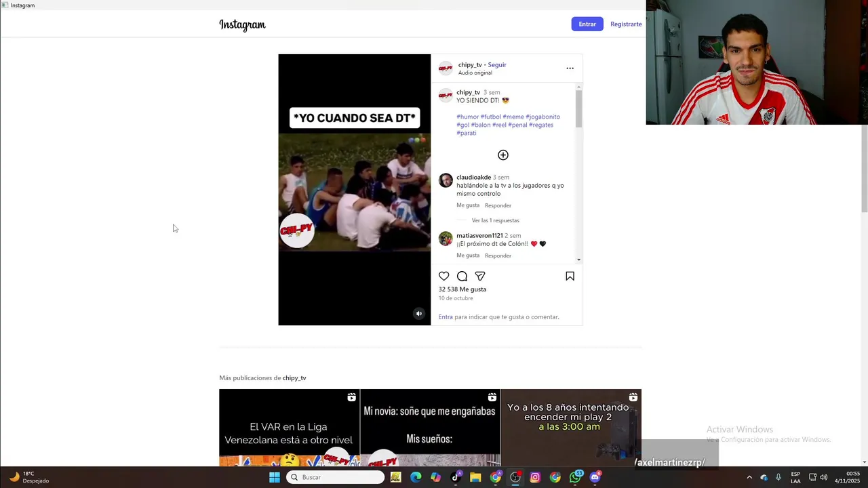This screenshot has height=488, width=868.
Task: Open the Audio original link
Action: tap(475, 73)
